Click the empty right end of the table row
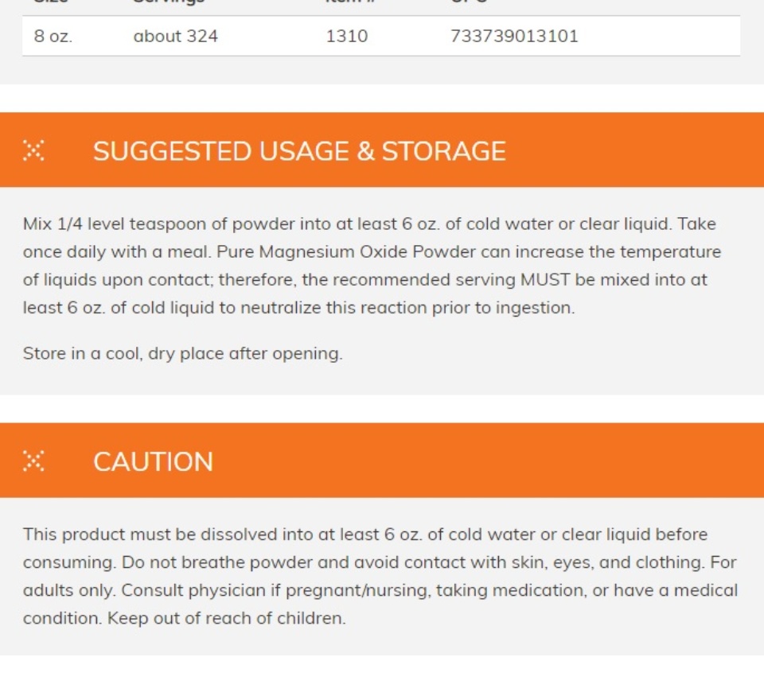The width and height of the screenshot is (764, 700). 659,36
